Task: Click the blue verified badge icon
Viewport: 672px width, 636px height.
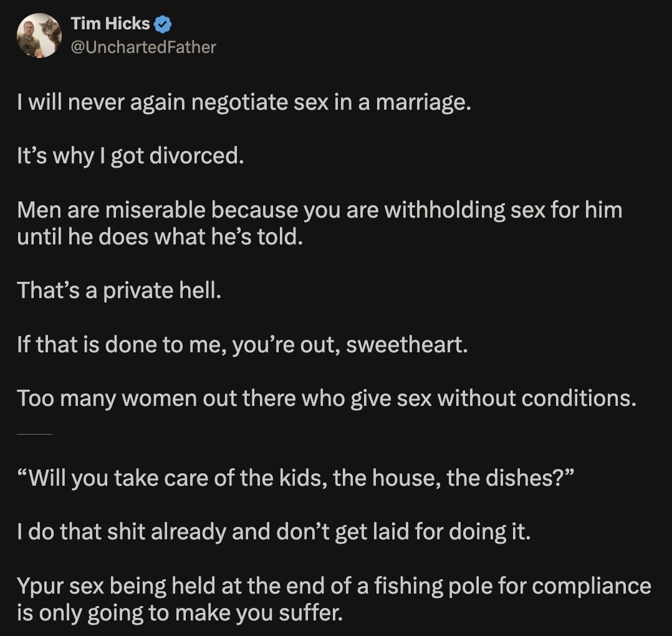Action: 163,24
